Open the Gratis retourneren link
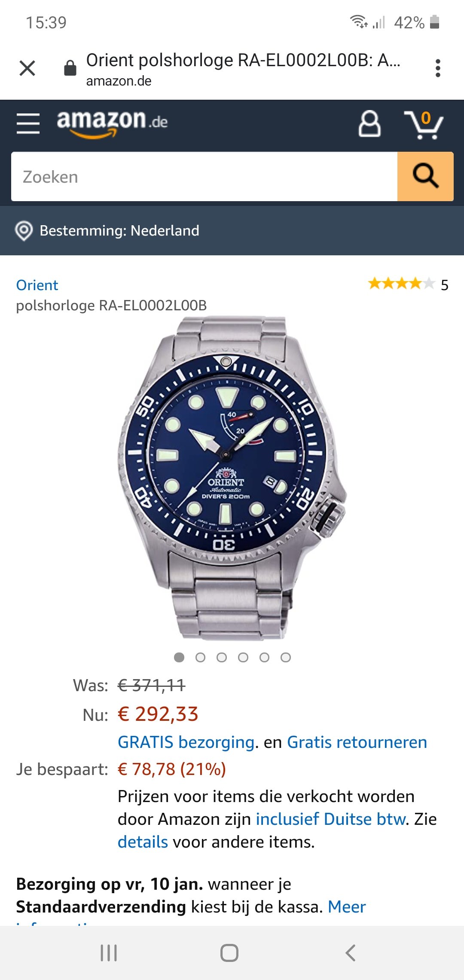This screenshot has width=464, height=980. (357, 742)
